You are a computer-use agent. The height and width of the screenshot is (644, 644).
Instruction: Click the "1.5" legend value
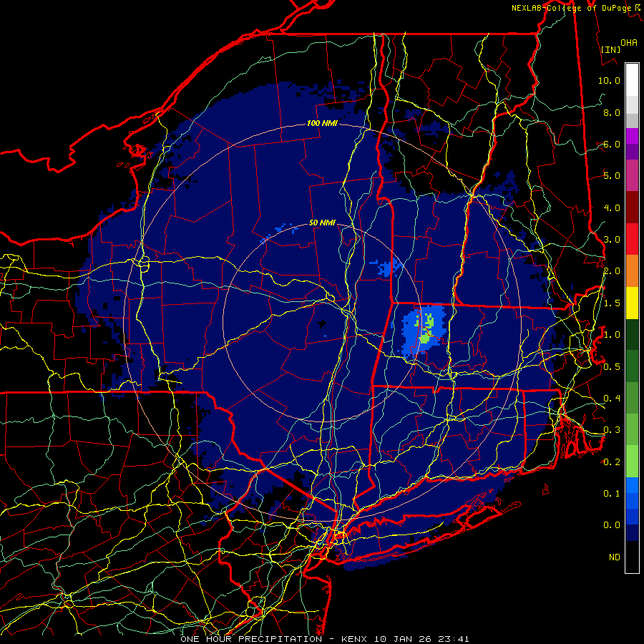(x=612, y=303)
